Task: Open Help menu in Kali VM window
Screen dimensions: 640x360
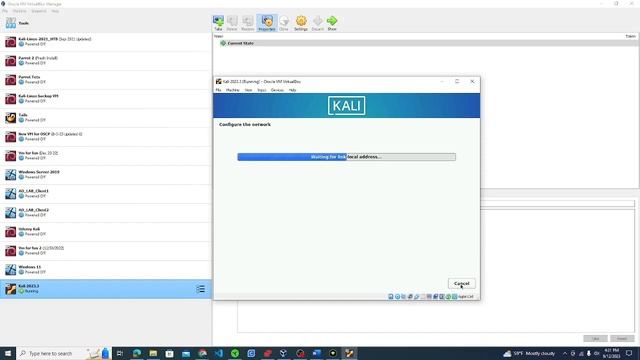Action: [x=292, y=90]
